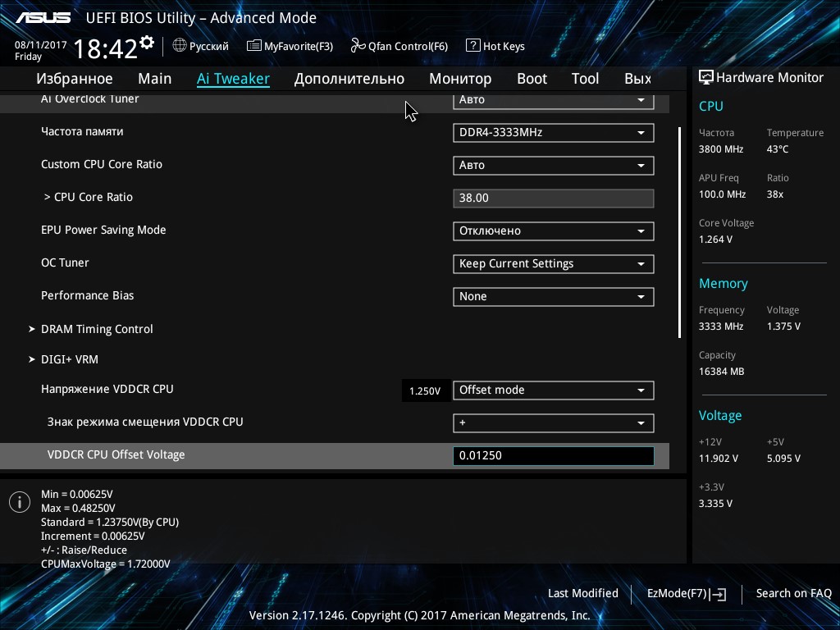Viewport: 840px width, 630px height.
Task: Click the VDDCR CPU Offset Voltage field
Action: pyautogui.click(x=554, y=456)
